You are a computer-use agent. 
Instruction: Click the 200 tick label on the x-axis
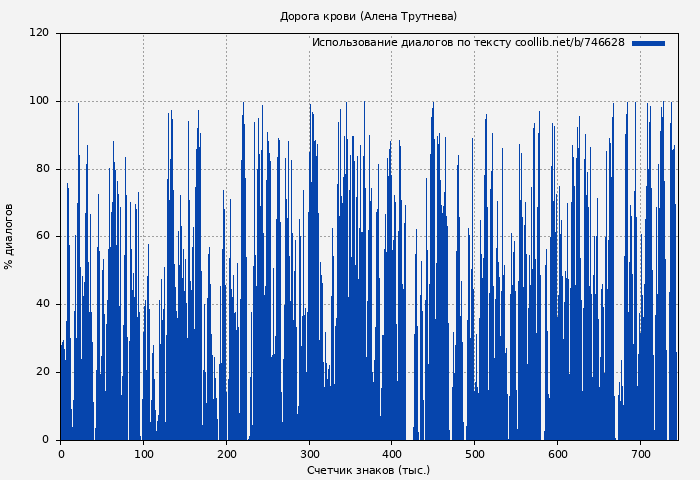click(226, 454)
